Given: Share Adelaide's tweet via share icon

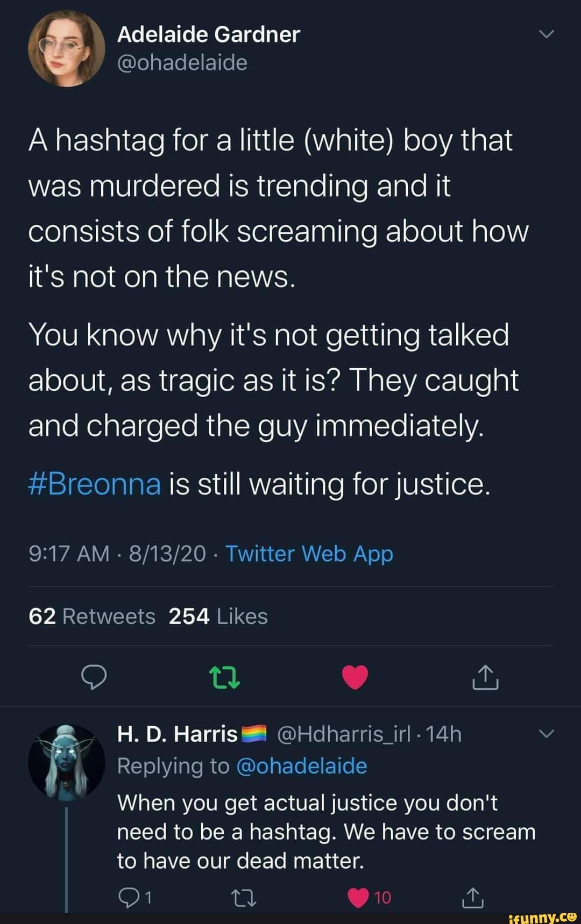Looking at the screenshot, I should click(x=485, y=677).
